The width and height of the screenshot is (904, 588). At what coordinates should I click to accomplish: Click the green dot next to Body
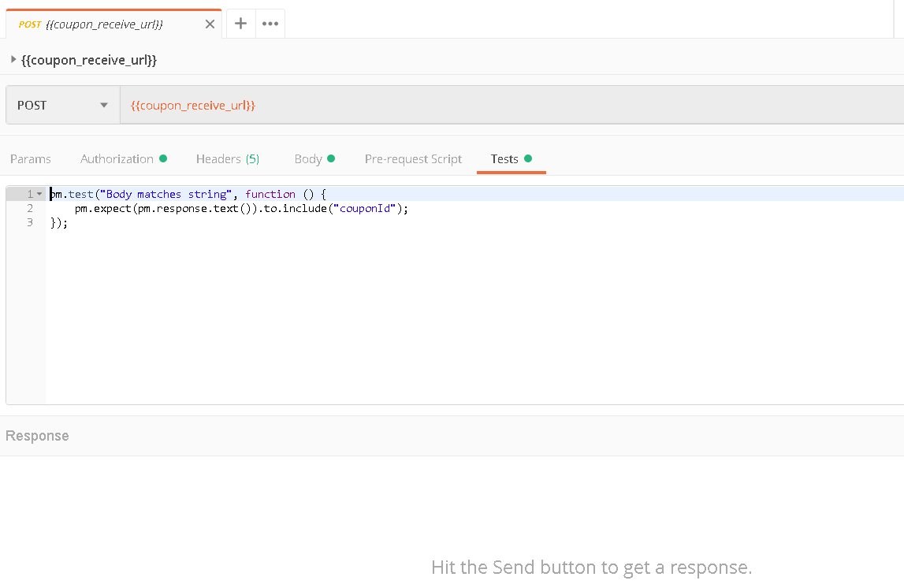333,158
